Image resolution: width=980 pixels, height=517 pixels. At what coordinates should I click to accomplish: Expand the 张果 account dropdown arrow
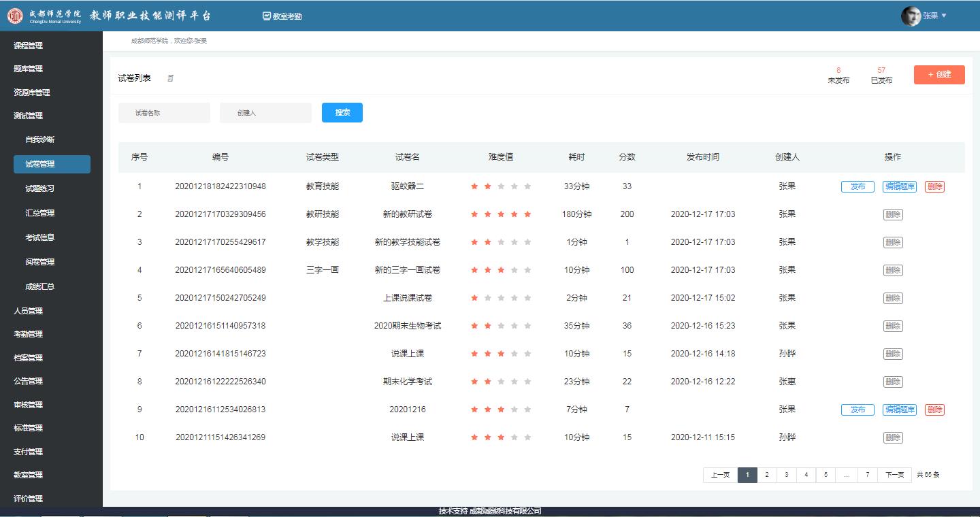coord(943,16)
